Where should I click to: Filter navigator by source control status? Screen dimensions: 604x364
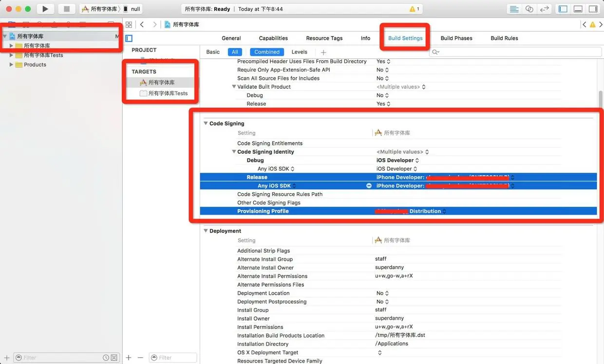[x=114, y=358]
